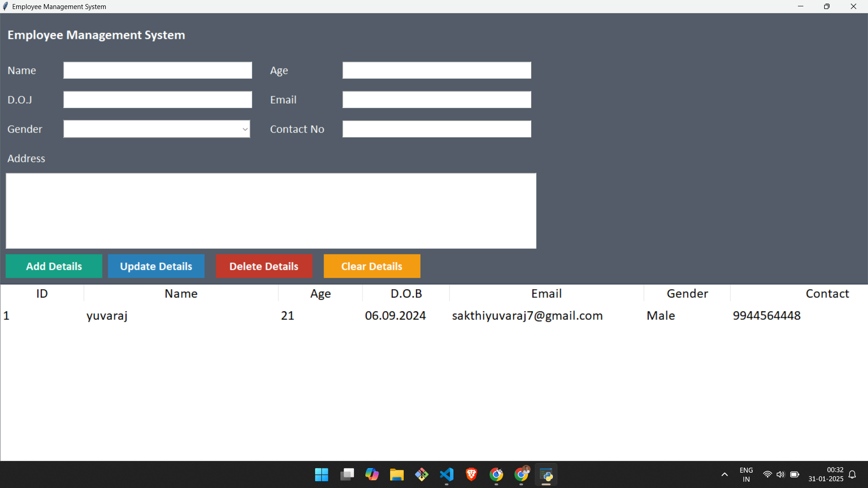868x488 pixels.
Task: Click the Python app taskbar icon
Action: point(546,474)
